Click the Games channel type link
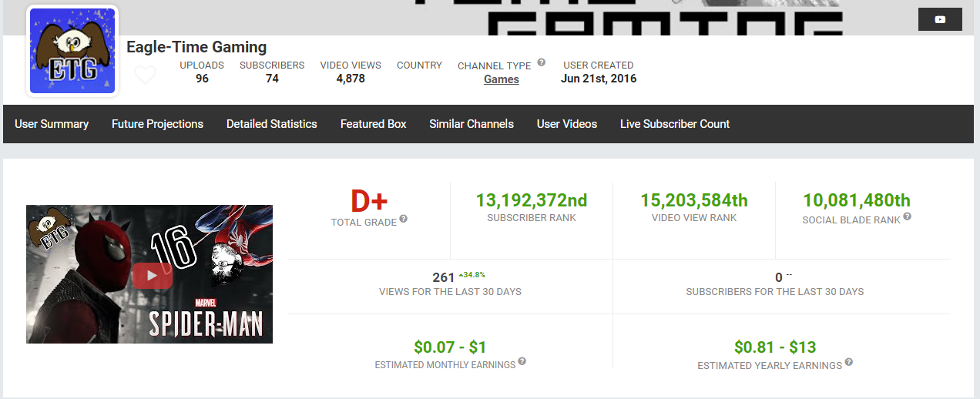 click(x=502, y=79)
